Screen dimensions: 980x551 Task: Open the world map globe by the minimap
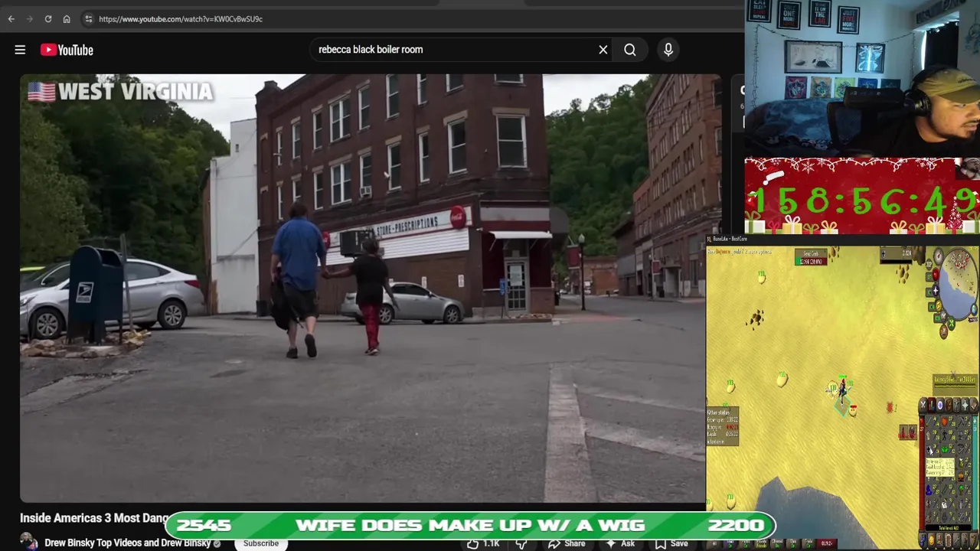[975, 309]
